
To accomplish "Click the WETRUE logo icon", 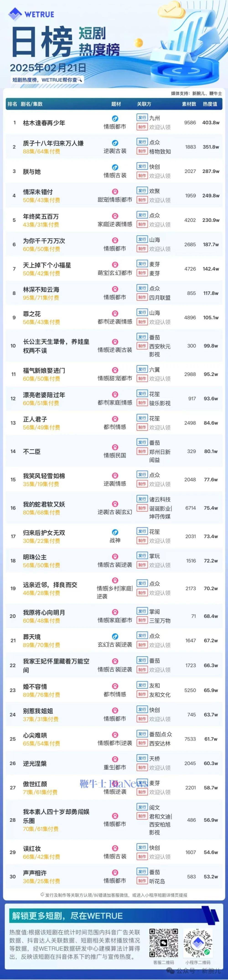I will [x=15, y=14].
